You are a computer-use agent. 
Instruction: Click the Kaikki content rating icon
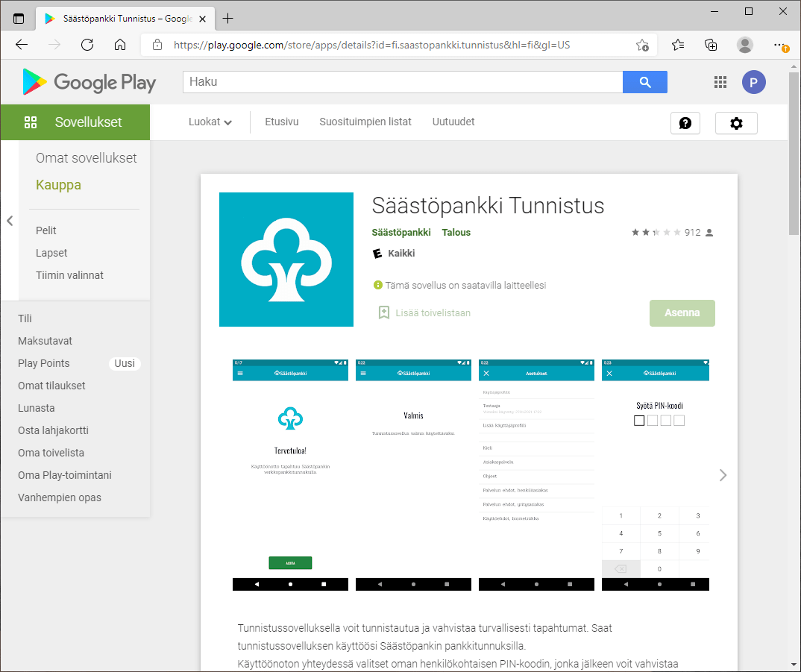pos(377,254)
